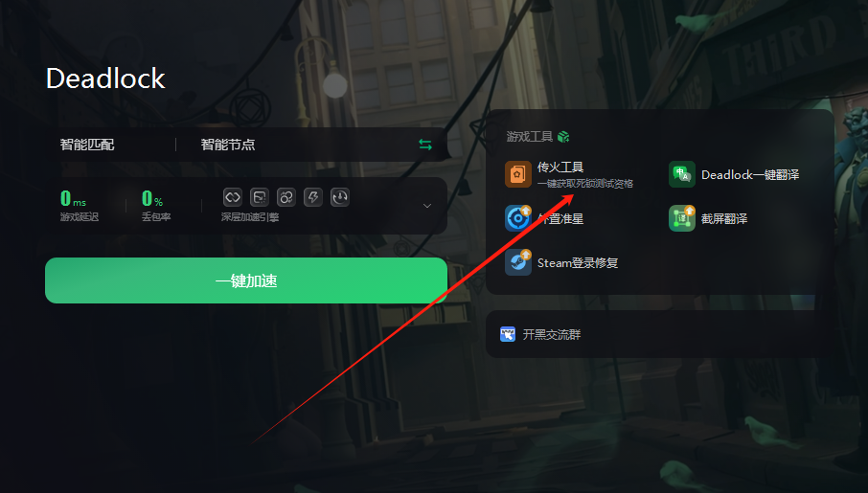Viewport: 868px width, 493px height.
Task: Open the blue crosshair 准星 tool icon
Action: [518, 218]
